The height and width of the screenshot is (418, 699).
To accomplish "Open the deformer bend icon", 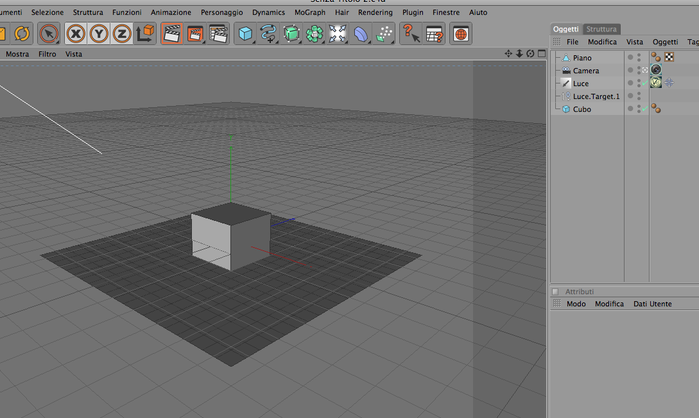I will click(x=361, y=33).
